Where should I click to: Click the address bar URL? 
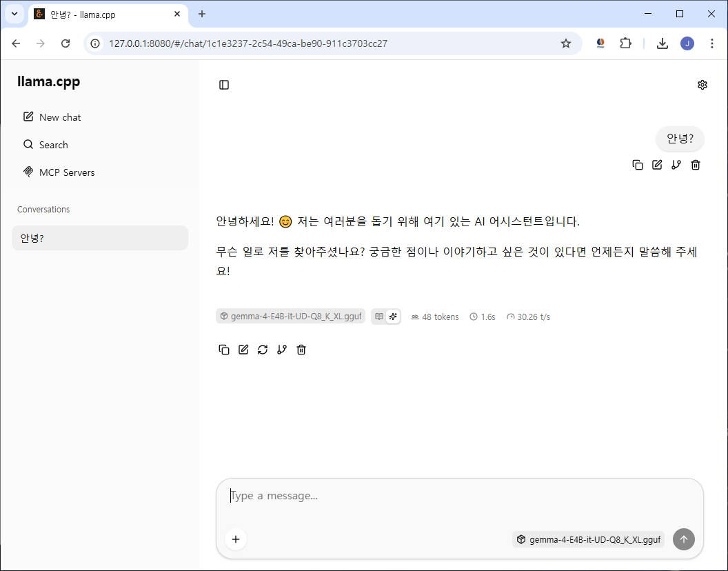point(248,43)
